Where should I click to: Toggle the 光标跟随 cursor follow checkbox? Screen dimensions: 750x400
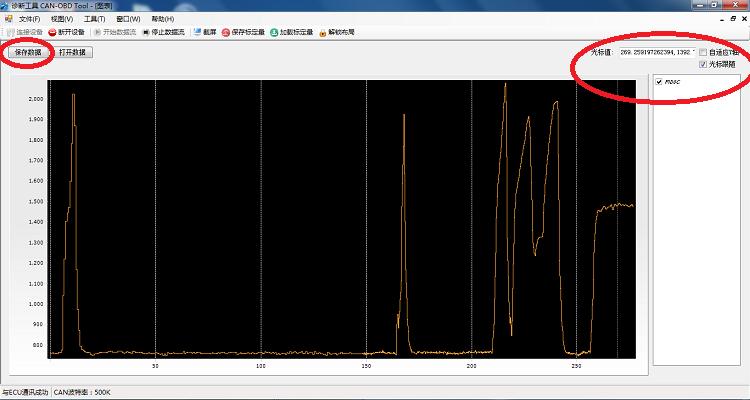tap(704, 64)
